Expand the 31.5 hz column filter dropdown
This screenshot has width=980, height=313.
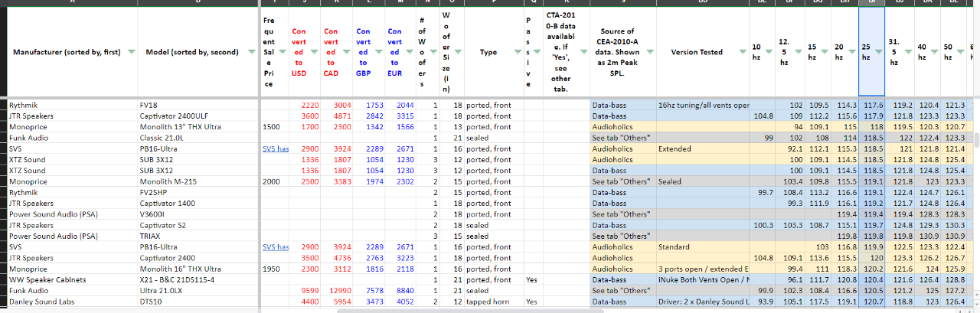point(906,52)
